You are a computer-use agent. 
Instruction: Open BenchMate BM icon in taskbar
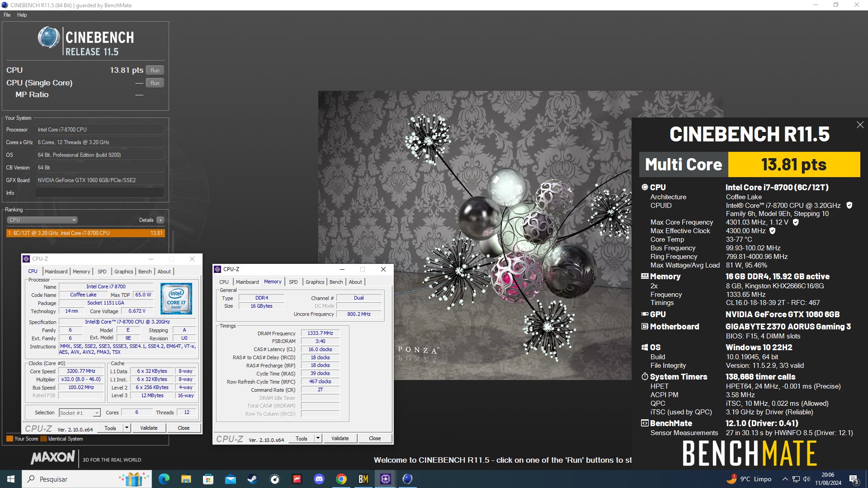363,479
